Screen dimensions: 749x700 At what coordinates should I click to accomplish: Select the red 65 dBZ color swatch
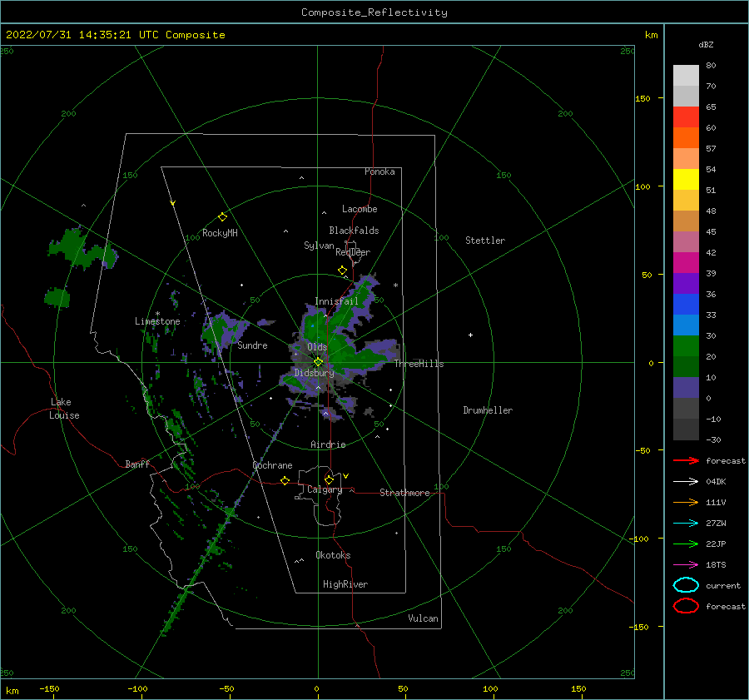click(686, 117)
